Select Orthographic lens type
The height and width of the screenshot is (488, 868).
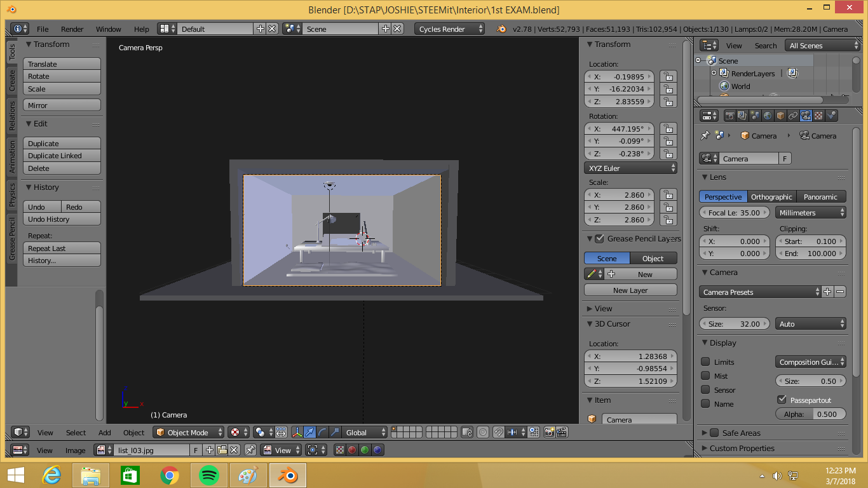[x=771, y=196]
